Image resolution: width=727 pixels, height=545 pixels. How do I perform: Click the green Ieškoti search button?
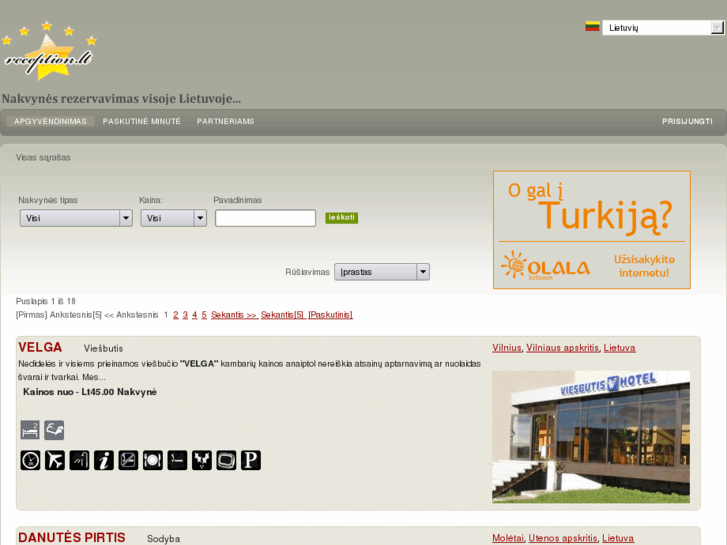[x=342, y=218]
